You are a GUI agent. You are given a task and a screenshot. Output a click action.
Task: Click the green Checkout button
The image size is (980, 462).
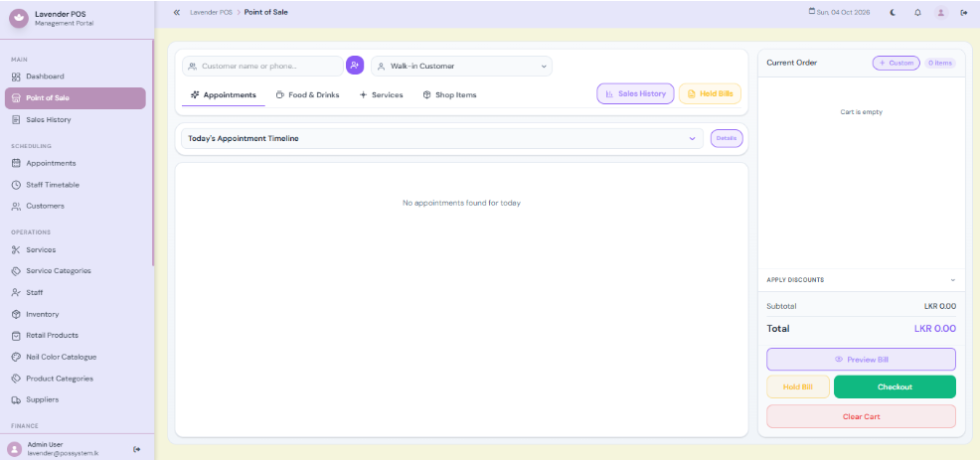tap(895, 386)
